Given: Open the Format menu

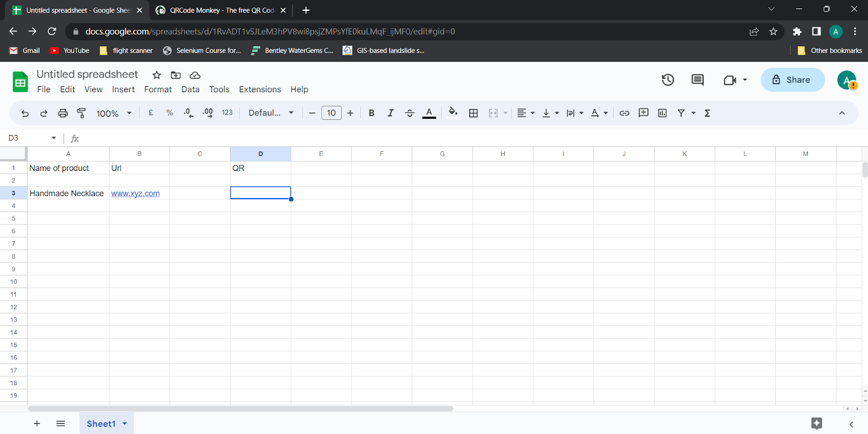Looking at the screenshot, I should pyautogui.click(x=158, y=90).
